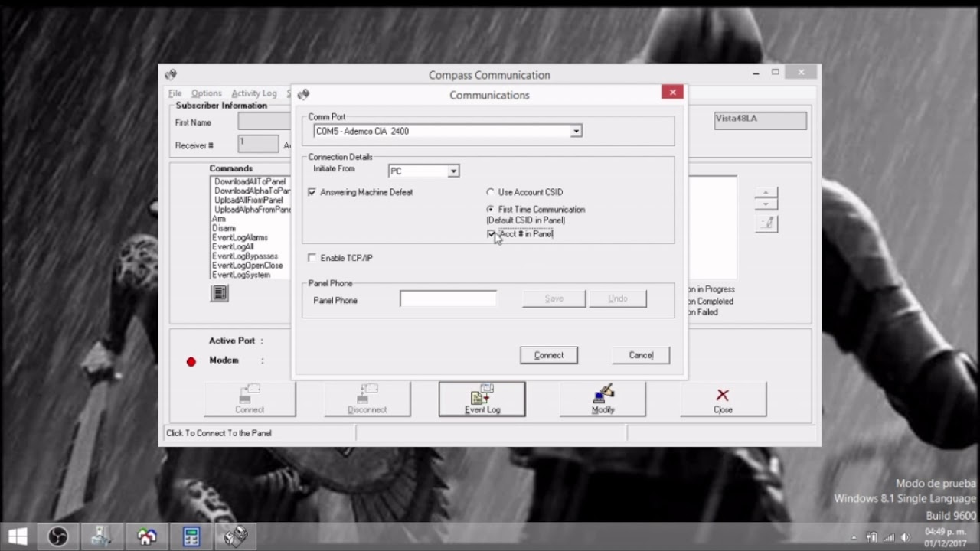Select UploadAlphaFromPanel command
980x551 pixels.
(x=251, y=209)
